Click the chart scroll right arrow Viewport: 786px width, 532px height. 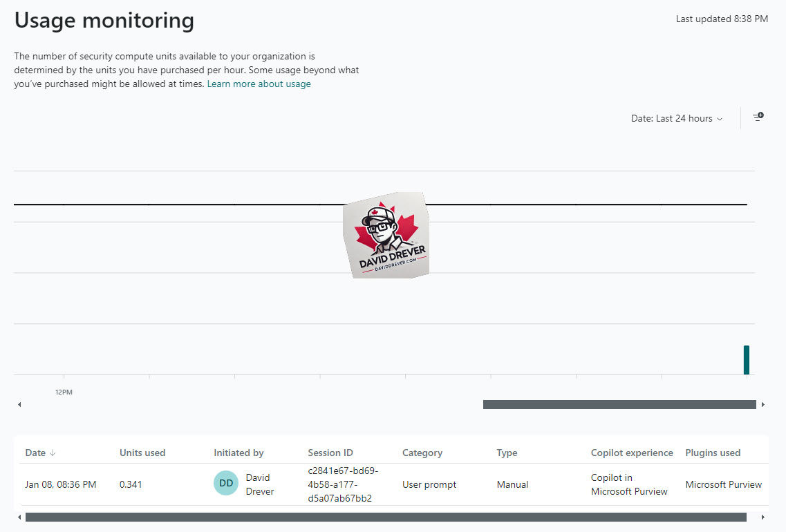[763, 404]
